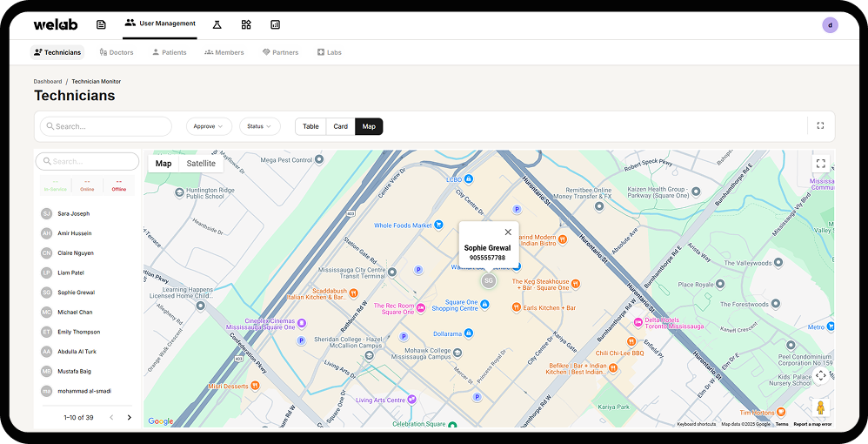Expand the Status filter dropdown
This screenshot has width=868, height=444.
click(260, 126)
